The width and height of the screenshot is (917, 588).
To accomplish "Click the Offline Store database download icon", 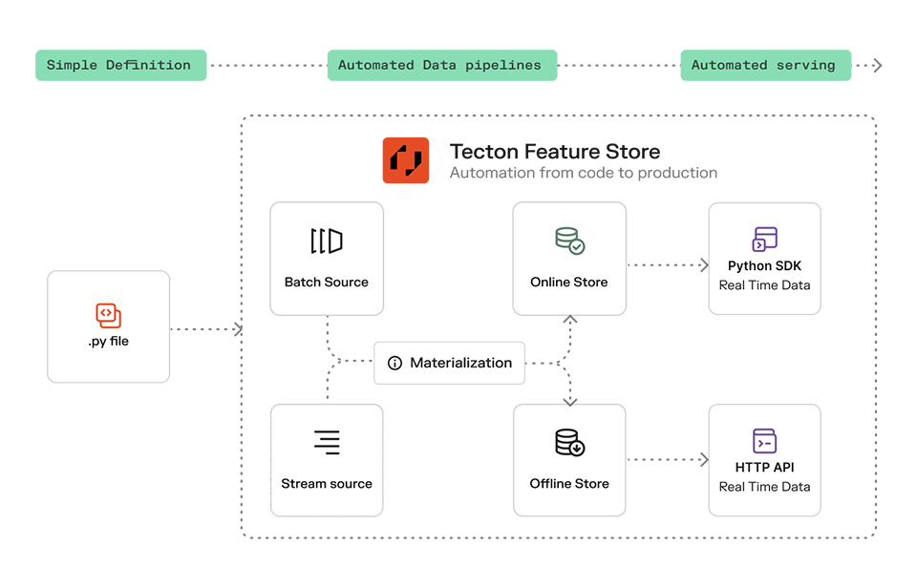I will pos(569,443).
